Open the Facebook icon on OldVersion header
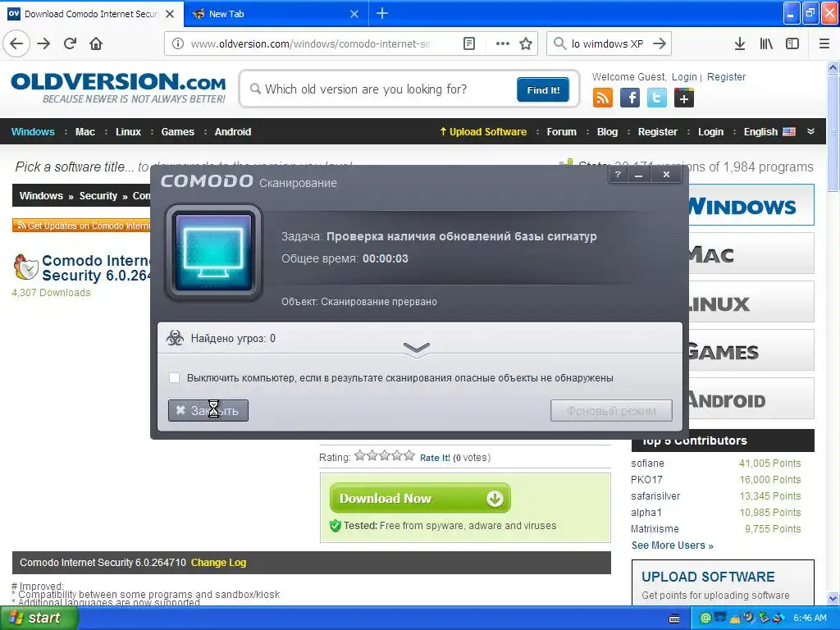Viewport: 840px width, 630px height. tap(630, 98)
